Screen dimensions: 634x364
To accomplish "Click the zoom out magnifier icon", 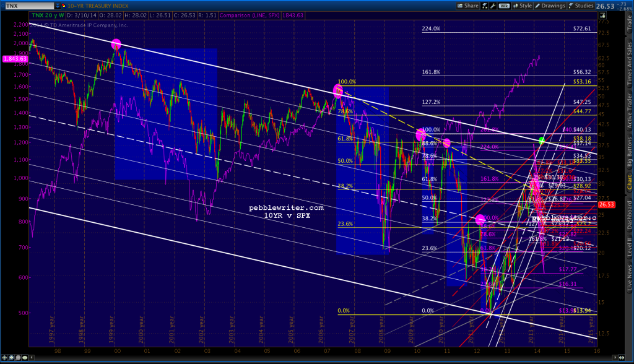I will click(x=18, y=358).
